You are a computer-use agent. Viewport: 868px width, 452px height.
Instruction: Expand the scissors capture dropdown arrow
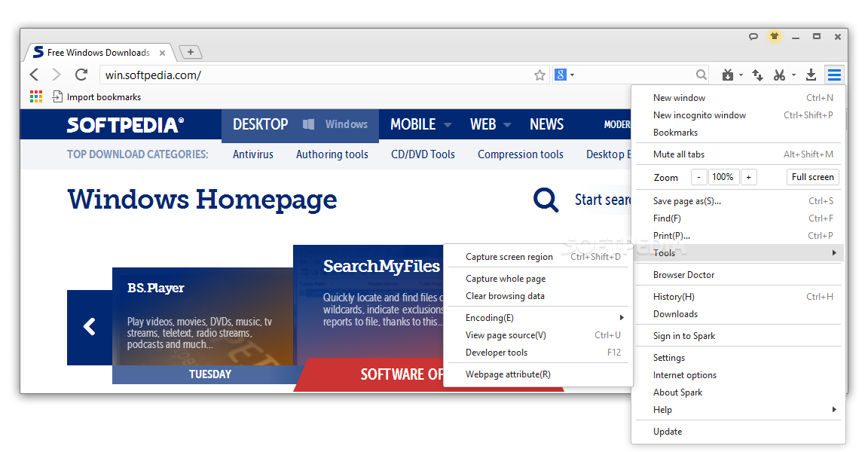[x=793, y=75]
